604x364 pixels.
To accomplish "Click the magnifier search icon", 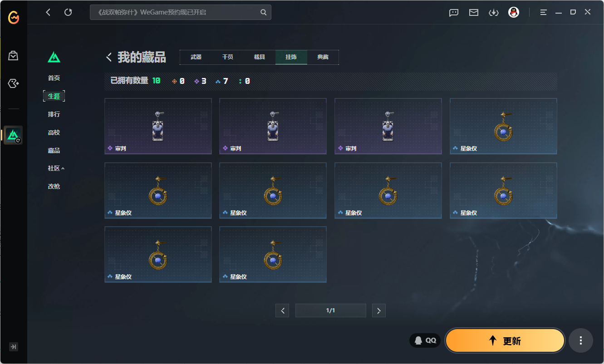I will point(263,12).
